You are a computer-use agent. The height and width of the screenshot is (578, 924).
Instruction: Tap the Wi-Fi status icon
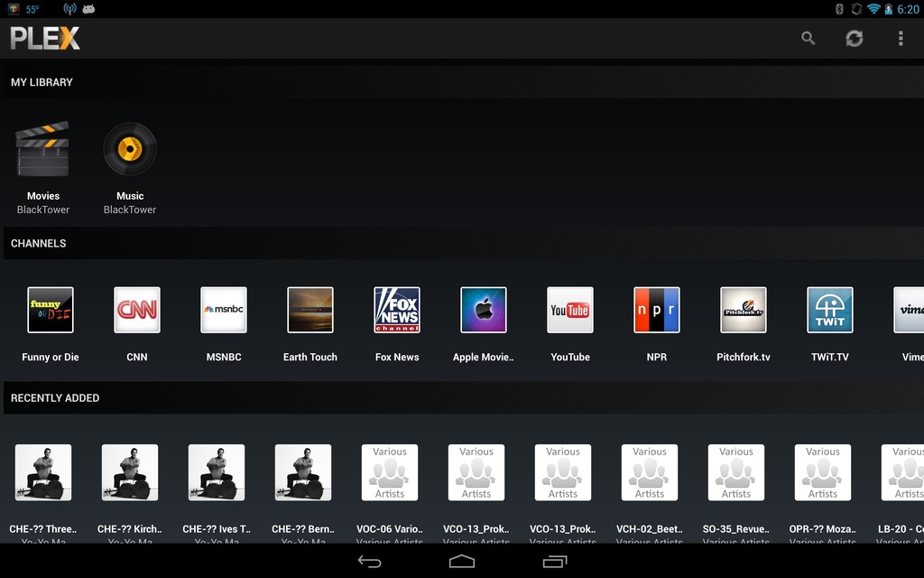(x=873, y=9)
